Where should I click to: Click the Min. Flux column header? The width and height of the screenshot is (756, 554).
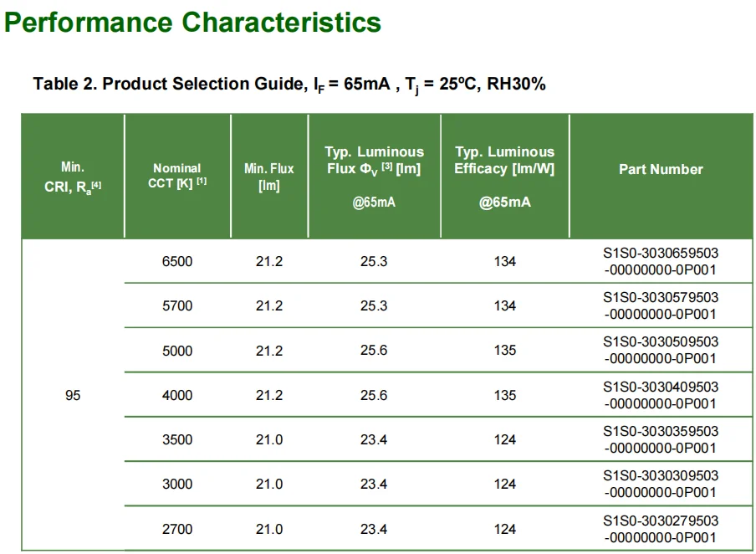click(269, 177)
